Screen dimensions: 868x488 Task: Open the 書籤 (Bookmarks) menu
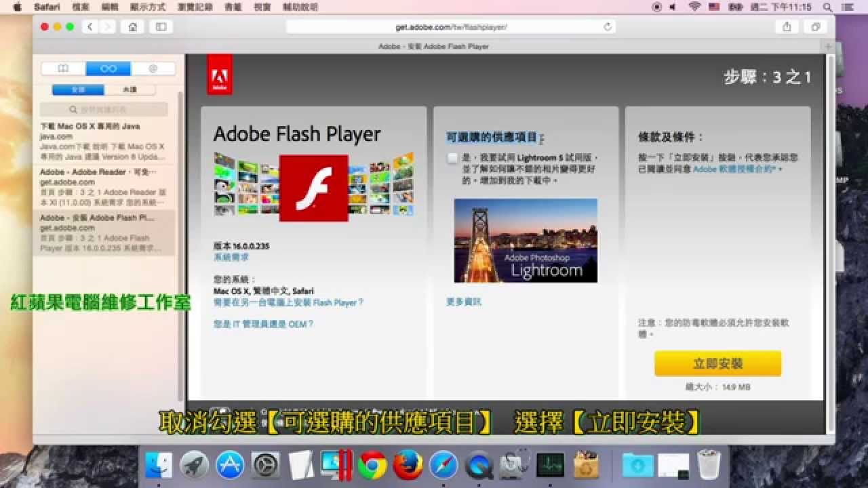[233, 7]
